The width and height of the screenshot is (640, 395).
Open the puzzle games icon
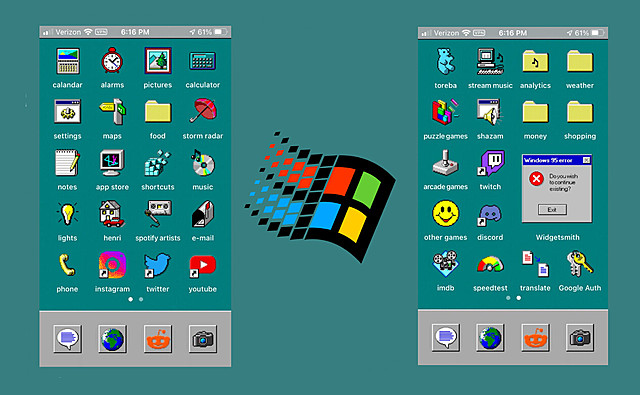point(445,111)
